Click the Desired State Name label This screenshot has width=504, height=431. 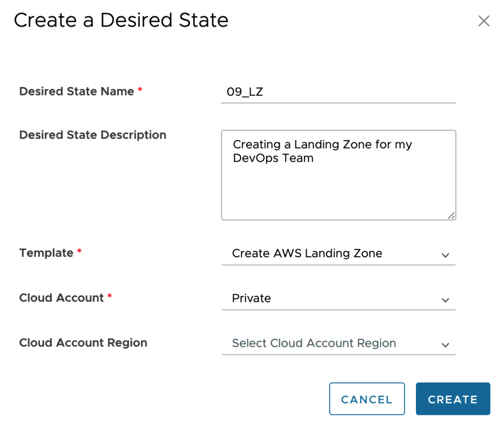coord(76,92)
